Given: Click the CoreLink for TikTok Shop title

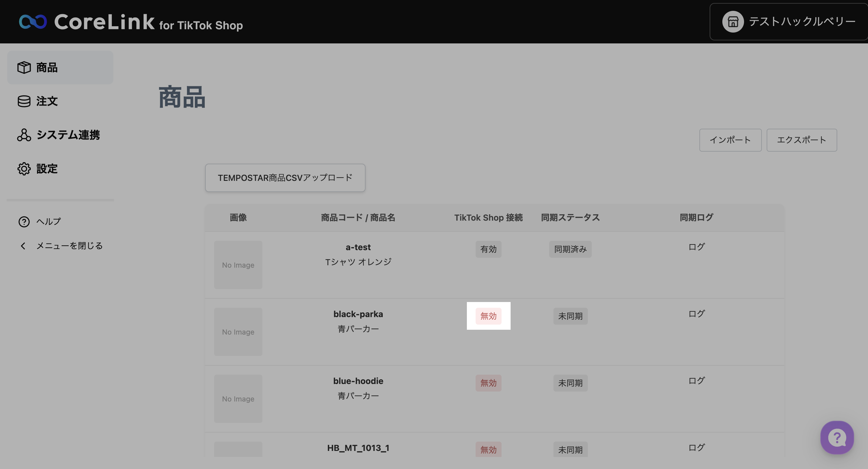Looking at the screenshot, I should pos(149,22).
